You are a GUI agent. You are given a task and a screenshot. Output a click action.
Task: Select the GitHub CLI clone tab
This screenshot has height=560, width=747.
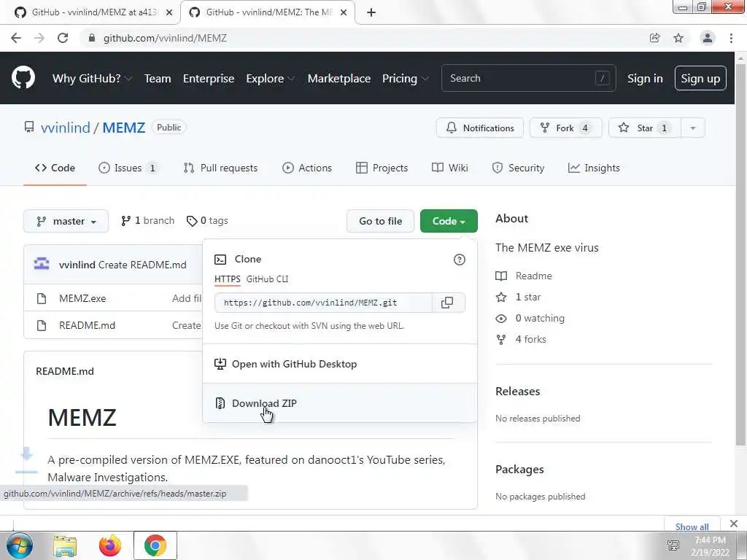click(x=267, y=279)
